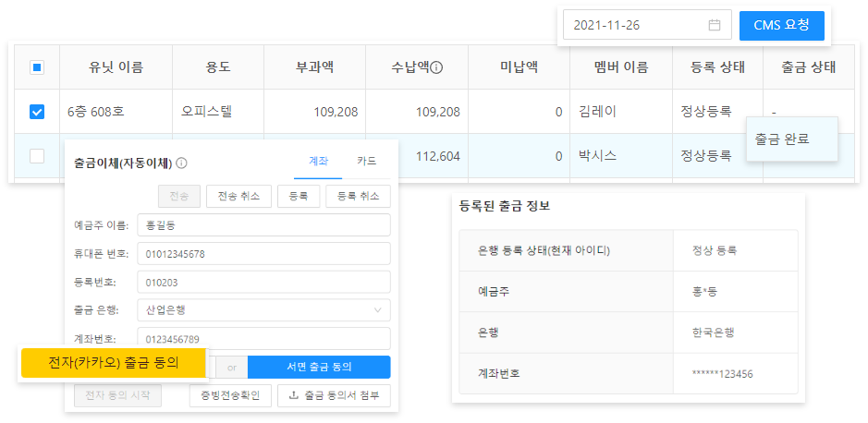The image size is (868, 423).
Task: Click the 미납액 column header
Action: pyautogui.click(x=519, y=67)
